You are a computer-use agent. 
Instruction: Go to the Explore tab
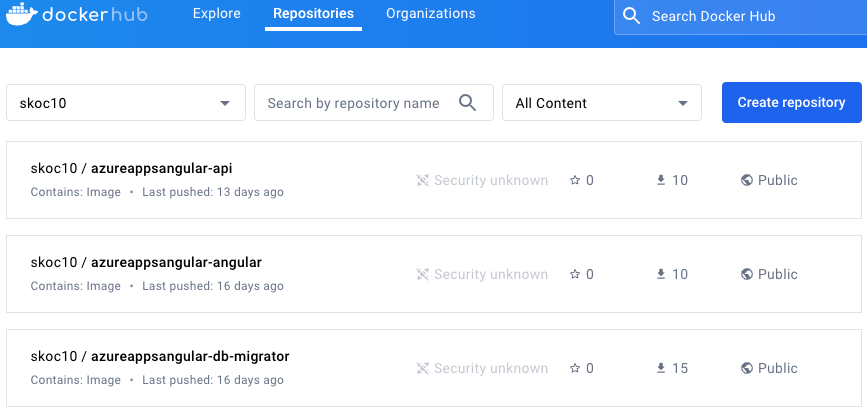click(x=216, y=14)
